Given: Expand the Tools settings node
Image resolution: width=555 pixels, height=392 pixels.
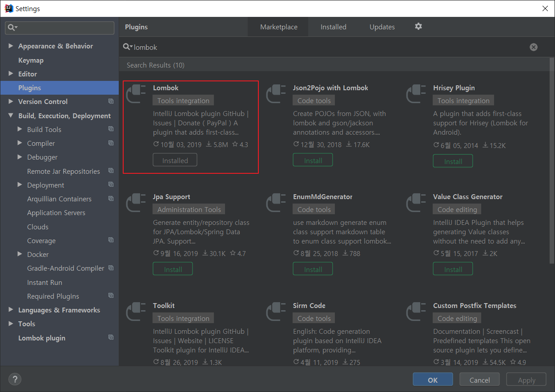Looking at the screenshot, I should click(x=11, y=324).
